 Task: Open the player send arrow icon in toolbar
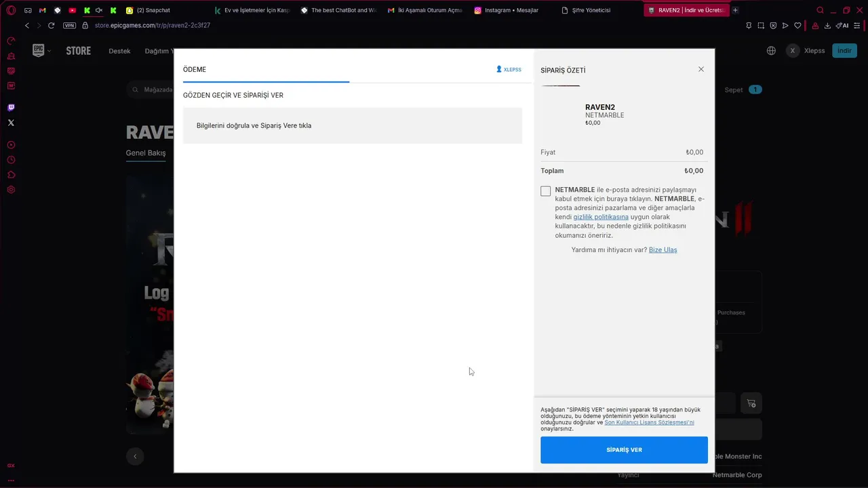tap(785, 25)
